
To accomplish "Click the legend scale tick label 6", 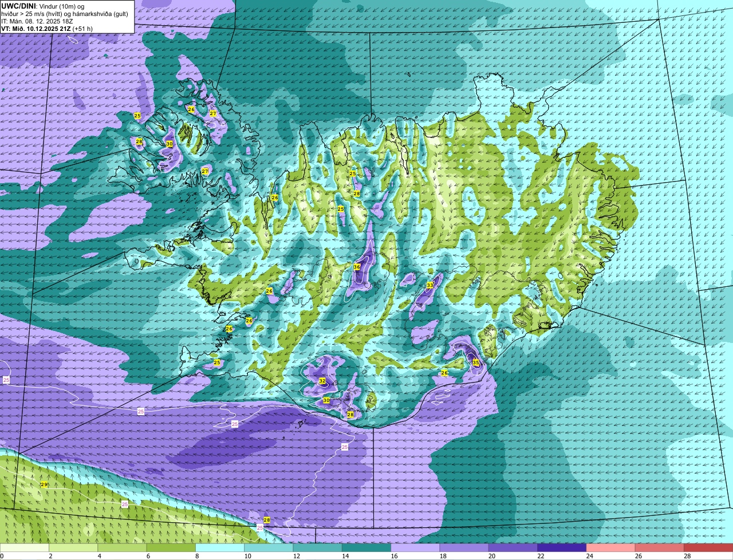I will click(148, 555).
